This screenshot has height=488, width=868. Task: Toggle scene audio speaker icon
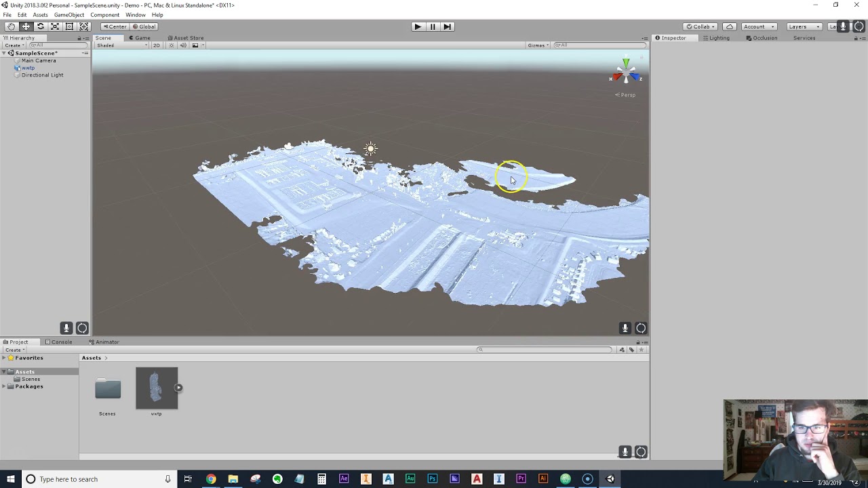(x=182, y=45)
